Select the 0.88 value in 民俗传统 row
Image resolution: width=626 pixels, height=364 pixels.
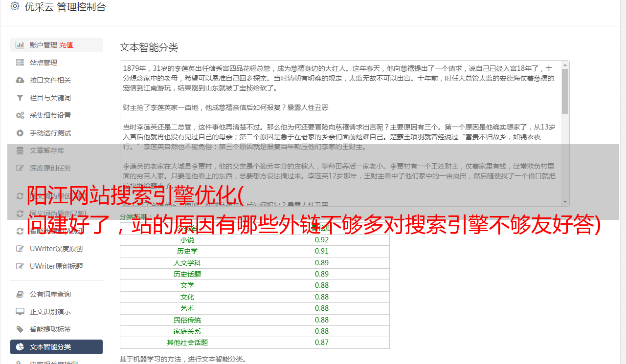(x=322, y=320)
